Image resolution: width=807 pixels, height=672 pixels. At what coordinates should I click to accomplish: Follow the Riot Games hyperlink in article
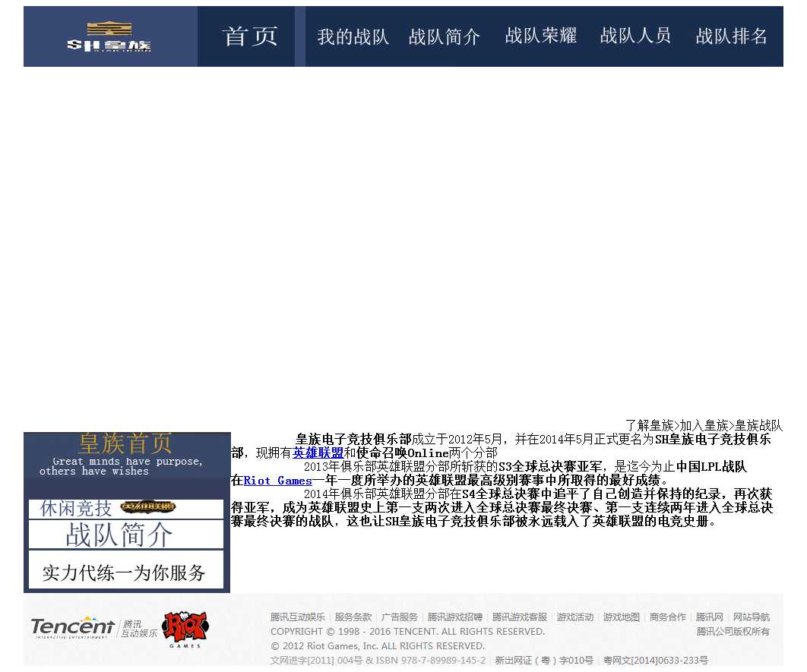tap(278, 481)
